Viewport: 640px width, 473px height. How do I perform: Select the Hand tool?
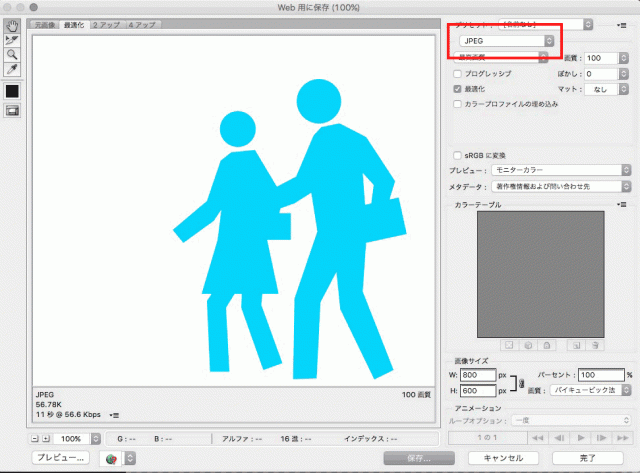[12, 24]
